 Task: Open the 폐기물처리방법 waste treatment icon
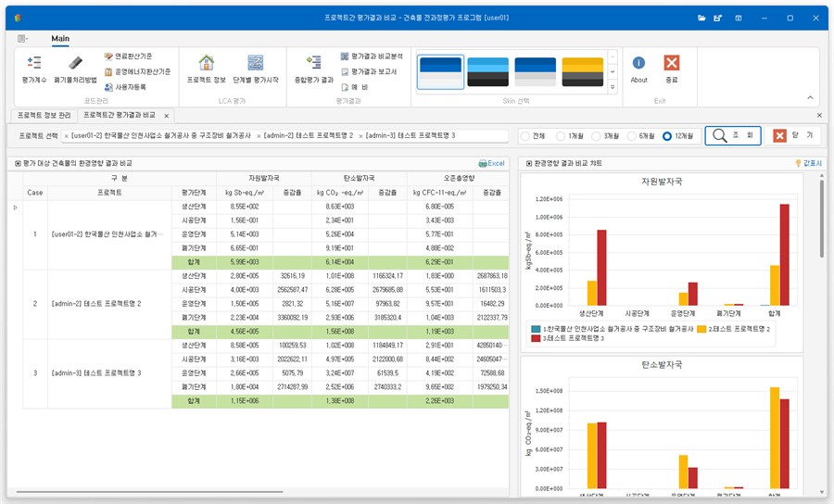coord(75,69)
